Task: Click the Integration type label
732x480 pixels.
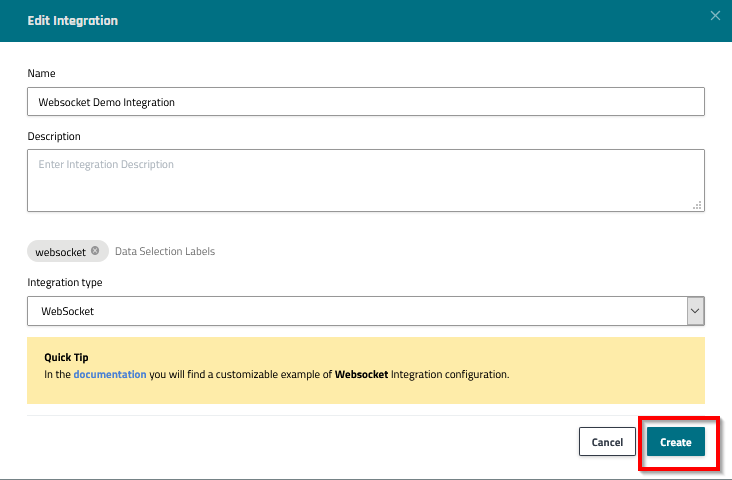Action: (64, 282)
